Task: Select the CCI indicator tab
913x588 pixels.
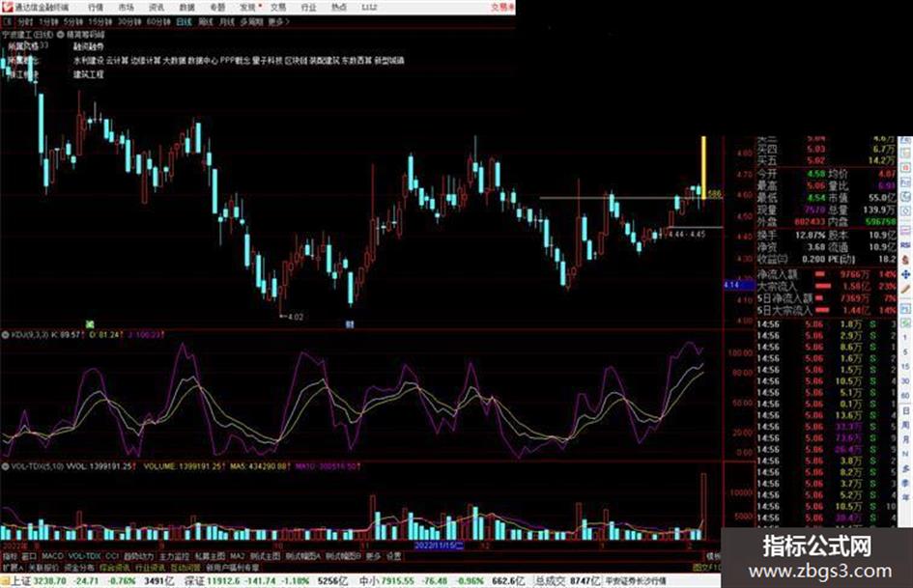Action: point(112,556)
